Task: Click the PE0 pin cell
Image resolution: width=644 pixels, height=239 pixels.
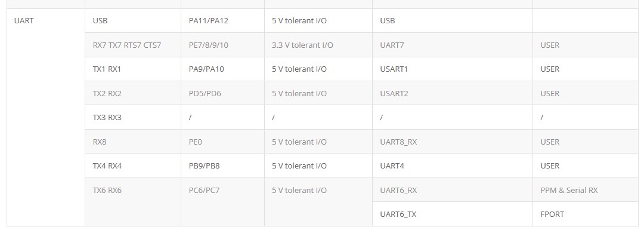Action: click(222, 142)
